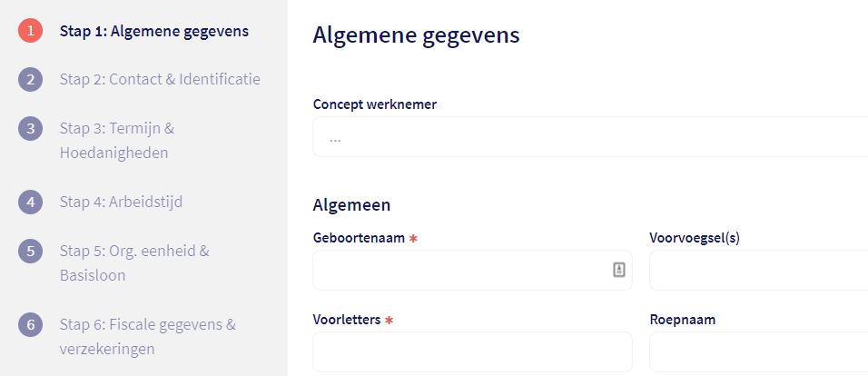Click the step 2 numbered circle icon
868x376 pixels.
tap(30, 80)
